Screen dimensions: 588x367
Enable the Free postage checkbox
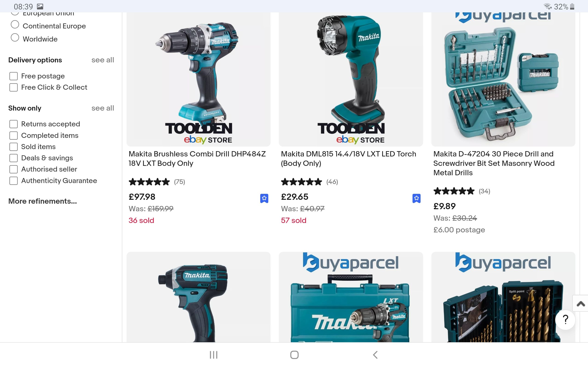(x=14, y=76)
